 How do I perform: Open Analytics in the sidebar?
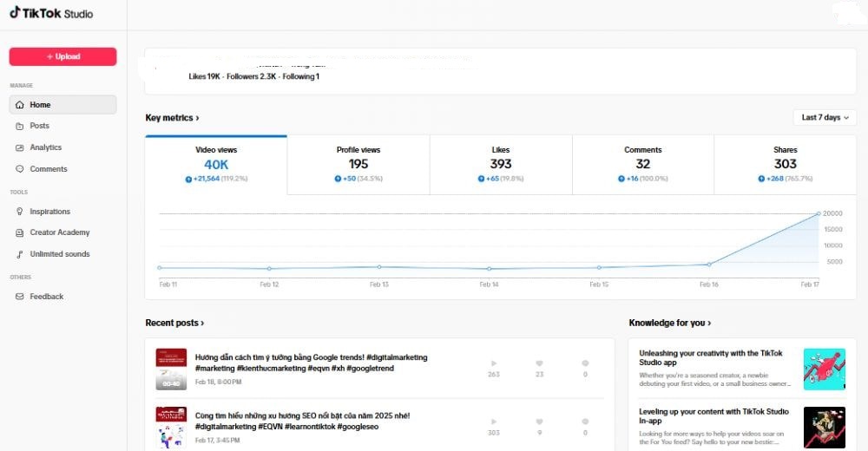click(45, 147)
